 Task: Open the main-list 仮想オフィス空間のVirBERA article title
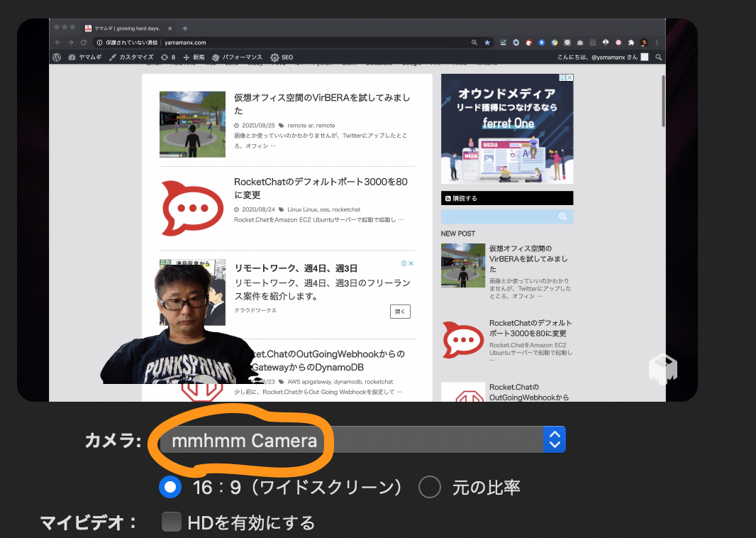(x=322, y=104)
